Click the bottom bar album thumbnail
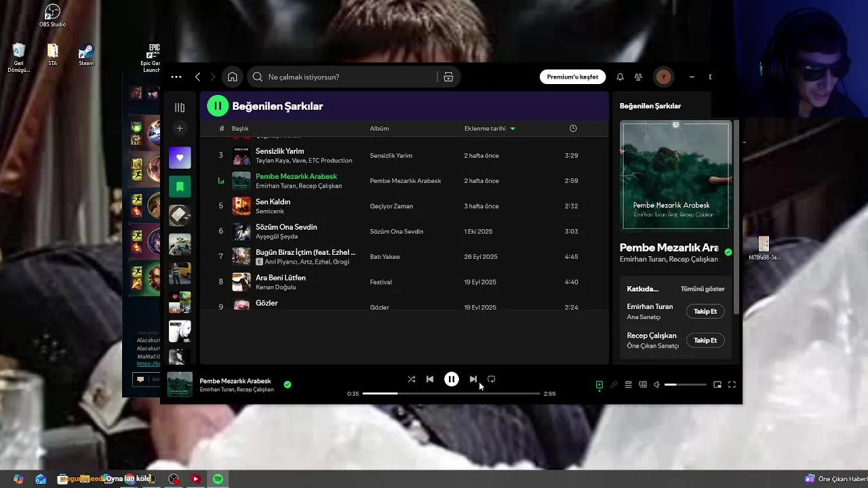The image size is (868, 488). (180, 384)
